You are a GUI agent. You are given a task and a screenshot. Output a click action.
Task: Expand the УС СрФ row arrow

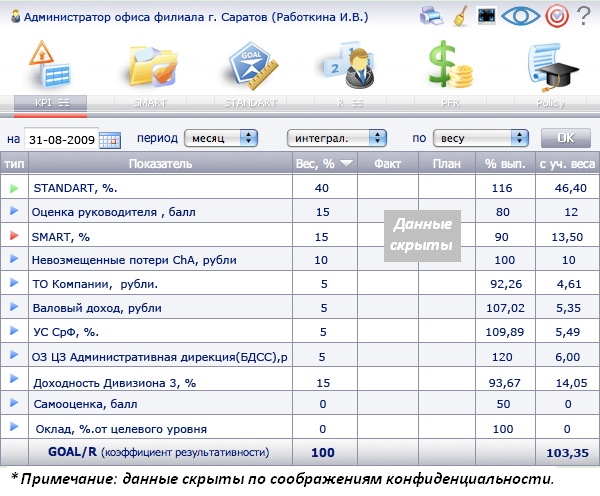14,331
